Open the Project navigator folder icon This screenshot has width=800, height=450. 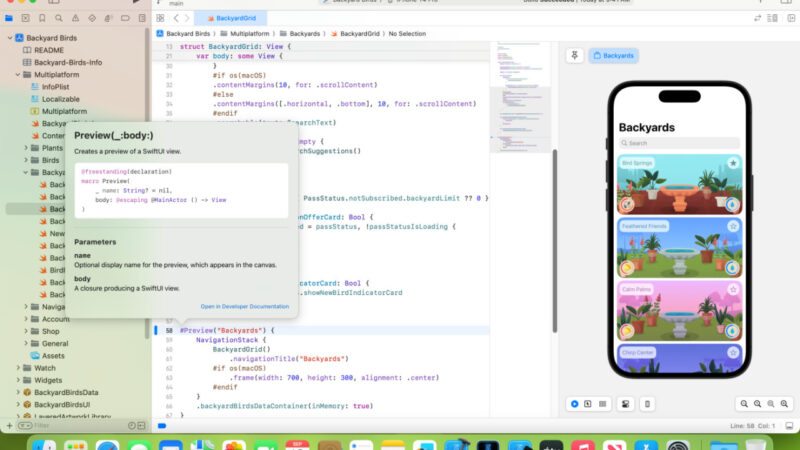(x=9, y=18)
